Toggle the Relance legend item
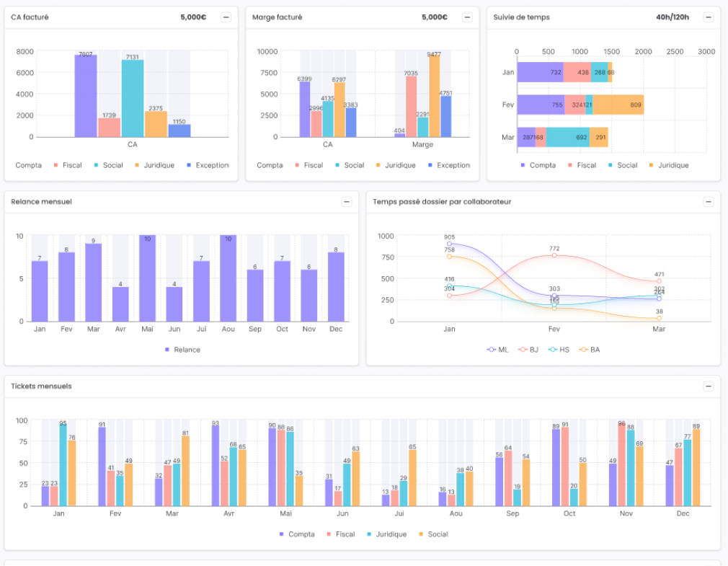728x566 pixels. point(183,350)
